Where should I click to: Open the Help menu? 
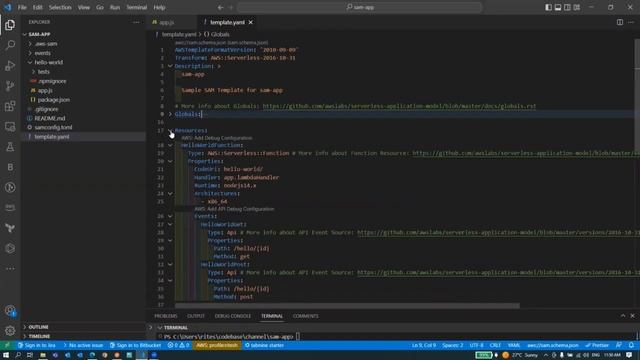(x=159, y=7)
